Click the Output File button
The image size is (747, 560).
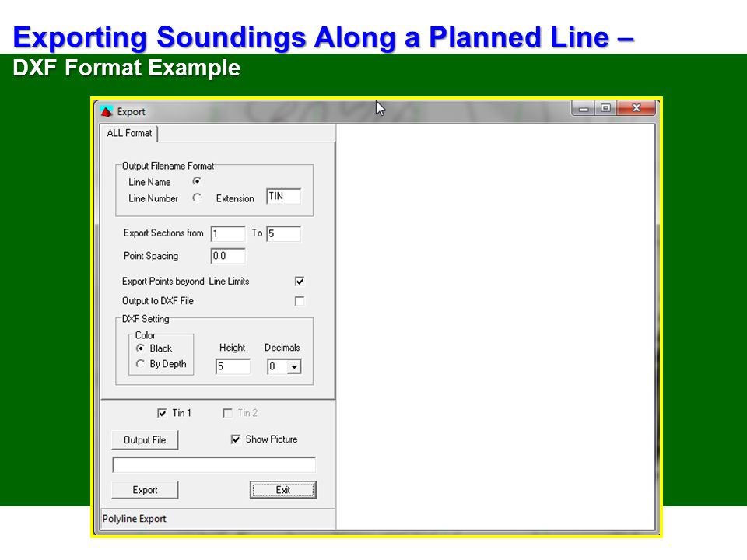tap(145, 440)
